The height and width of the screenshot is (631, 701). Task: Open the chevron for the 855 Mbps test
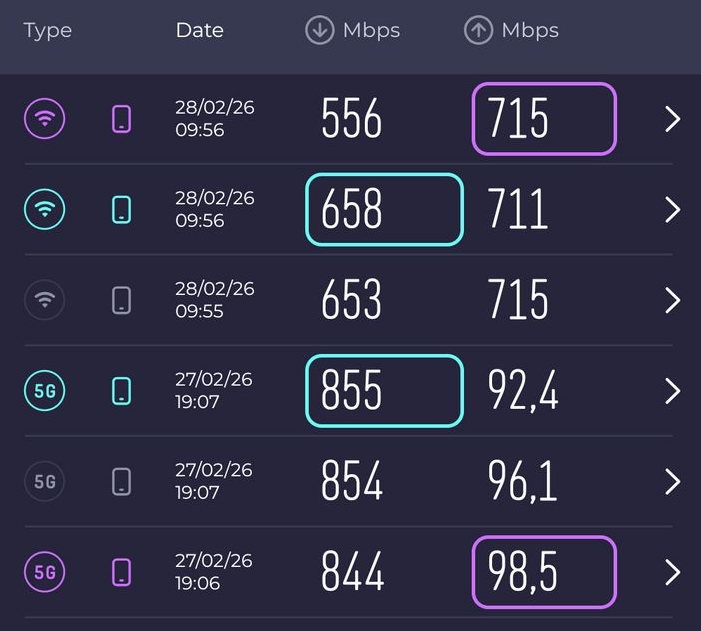point(672,390)
